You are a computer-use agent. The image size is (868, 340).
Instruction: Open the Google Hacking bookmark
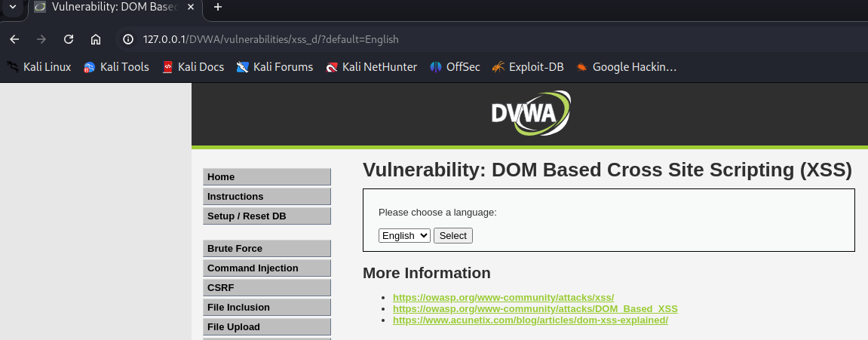[627, 67]
